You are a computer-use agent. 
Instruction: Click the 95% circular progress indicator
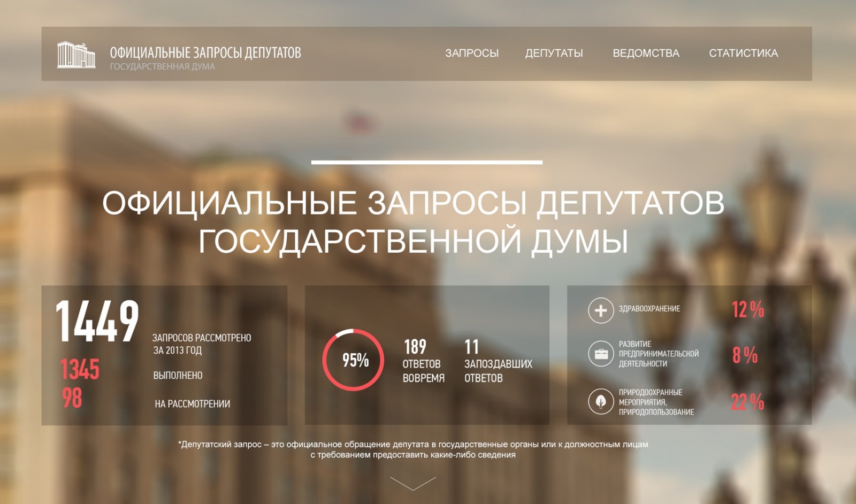coord(353,360)
